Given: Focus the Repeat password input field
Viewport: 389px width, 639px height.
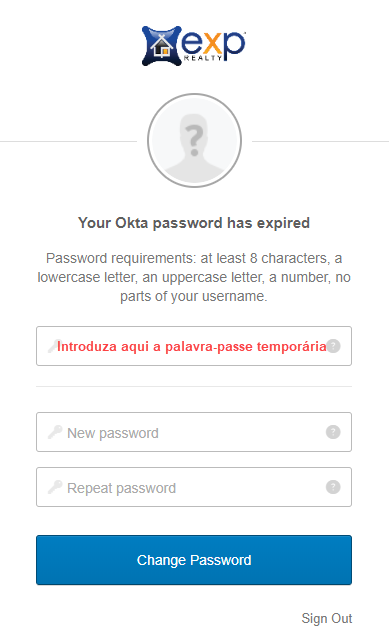Looking at the screenshot, I should point(194,487).
